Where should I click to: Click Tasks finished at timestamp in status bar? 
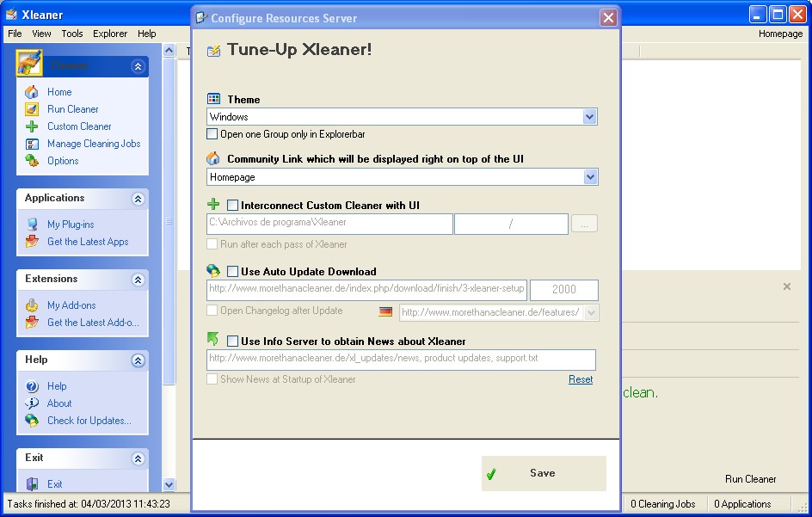point(89,503)
